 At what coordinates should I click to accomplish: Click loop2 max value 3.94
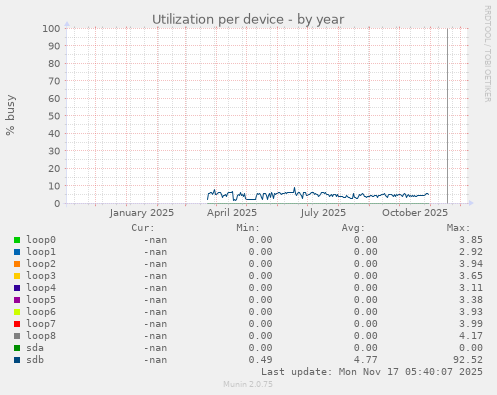pos(471,264)
